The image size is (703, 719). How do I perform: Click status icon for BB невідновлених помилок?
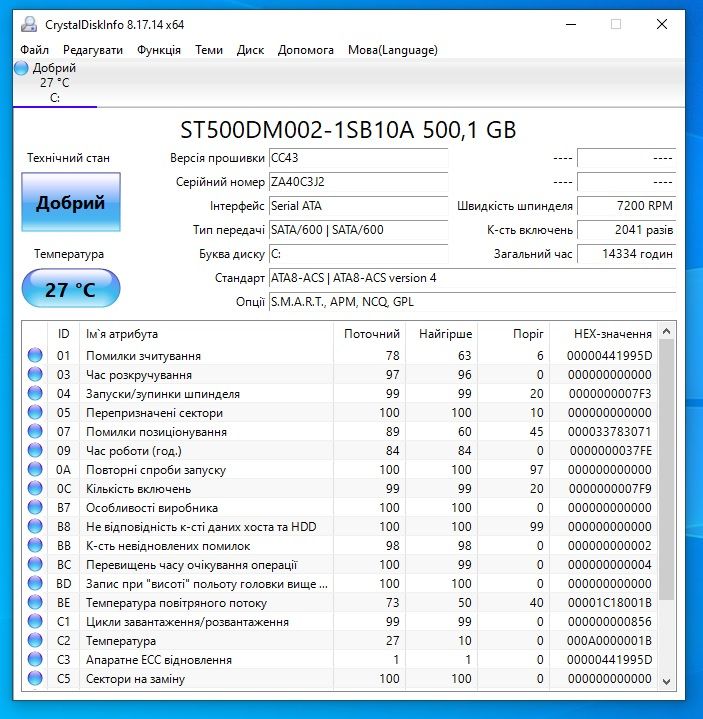tap(35, 546)
